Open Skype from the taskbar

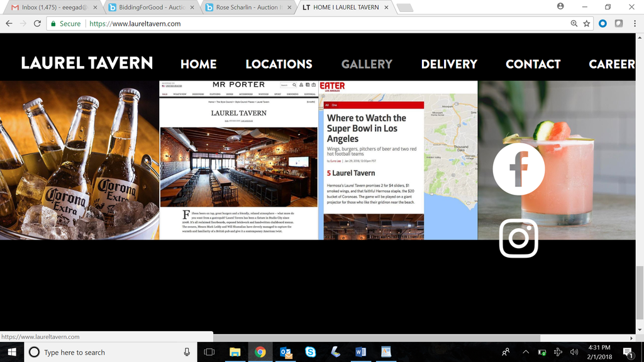[x=310, y=352]
